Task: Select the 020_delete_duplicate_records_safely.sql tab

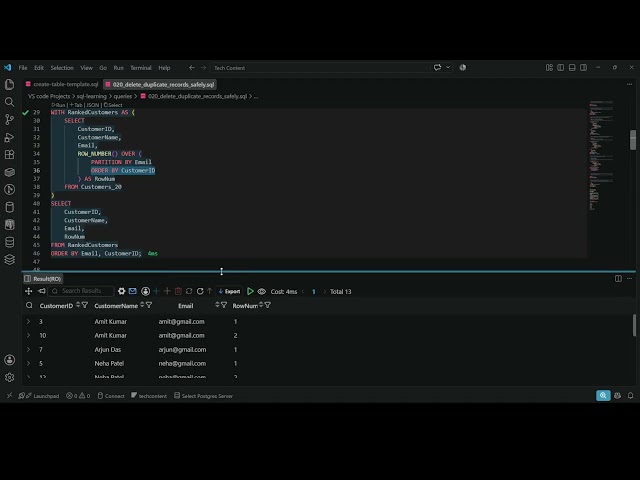Action: point(160,84)
